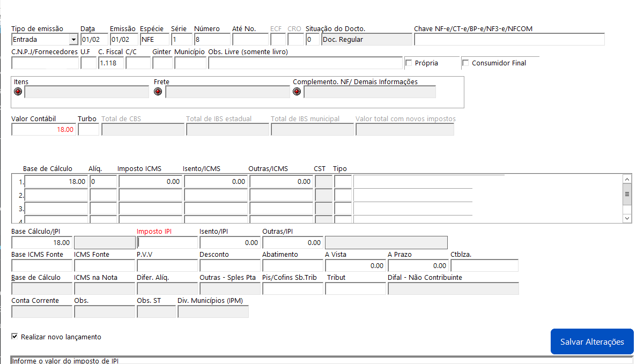Click the Base Cálculo/IPI field

pos(42,242)
